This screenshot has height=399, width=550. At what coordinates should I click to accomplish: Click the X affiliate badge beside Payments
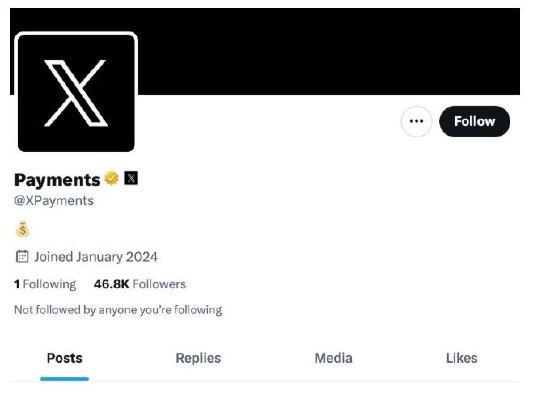click(x=131, y=178)
